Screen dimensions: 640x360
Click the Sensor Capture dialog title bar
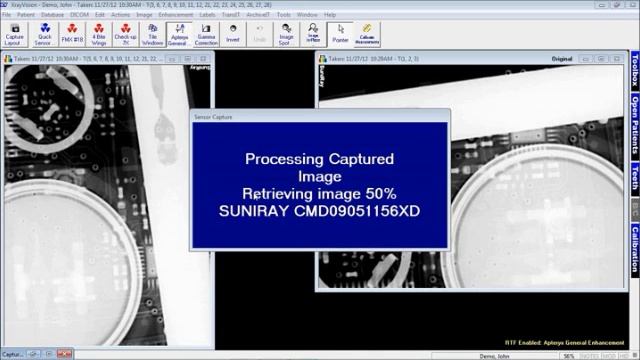click(x=320, y=117)
